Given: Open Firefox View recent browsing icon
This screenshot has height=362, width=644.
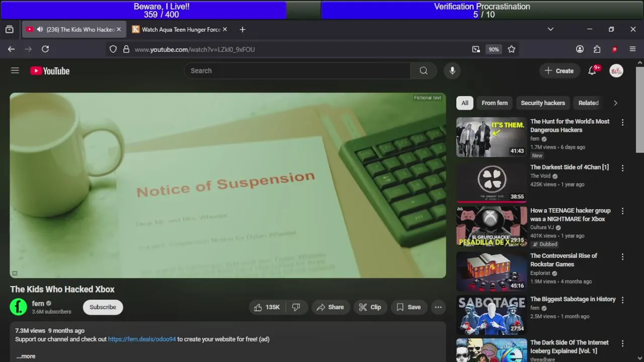Looking at the screenshot, I should [10, 30].
